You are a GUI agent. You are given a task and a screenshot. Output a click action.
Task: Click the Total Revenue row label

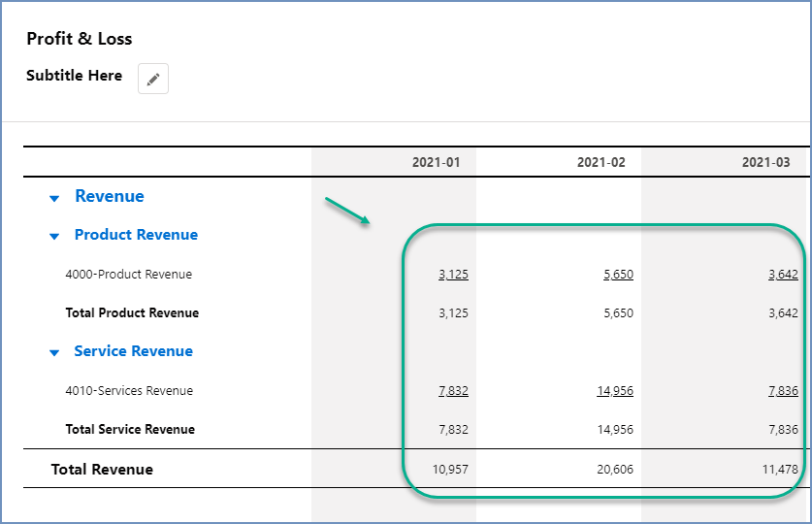tap(102, 470)
